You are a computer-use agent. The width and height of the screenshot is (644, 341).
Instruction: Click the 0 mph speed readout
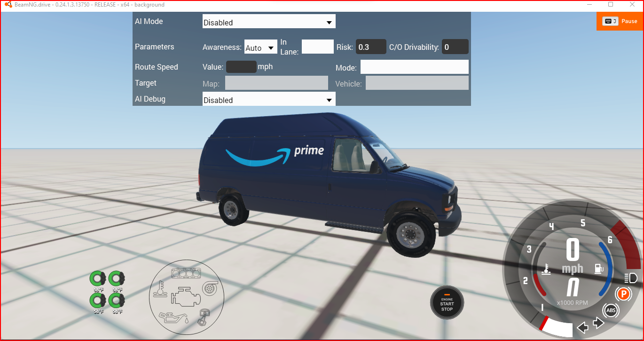(x=573, y=250)
